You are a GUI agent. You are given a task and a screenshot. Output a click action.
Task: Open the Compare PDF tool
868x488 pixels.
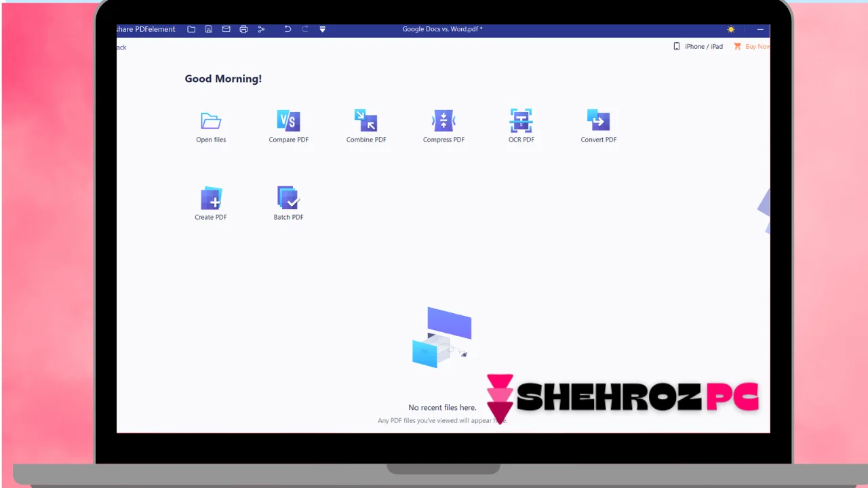tap(288, 127)
